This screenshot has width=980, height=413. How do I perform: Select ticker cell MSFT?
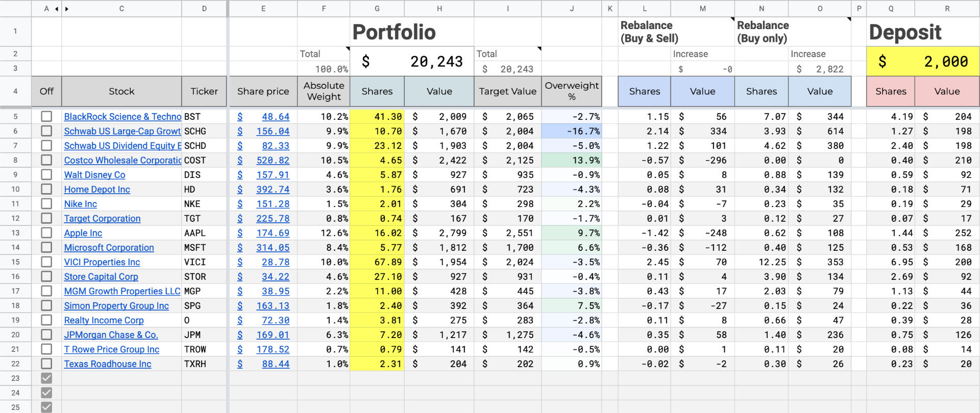tap(204, 247)
